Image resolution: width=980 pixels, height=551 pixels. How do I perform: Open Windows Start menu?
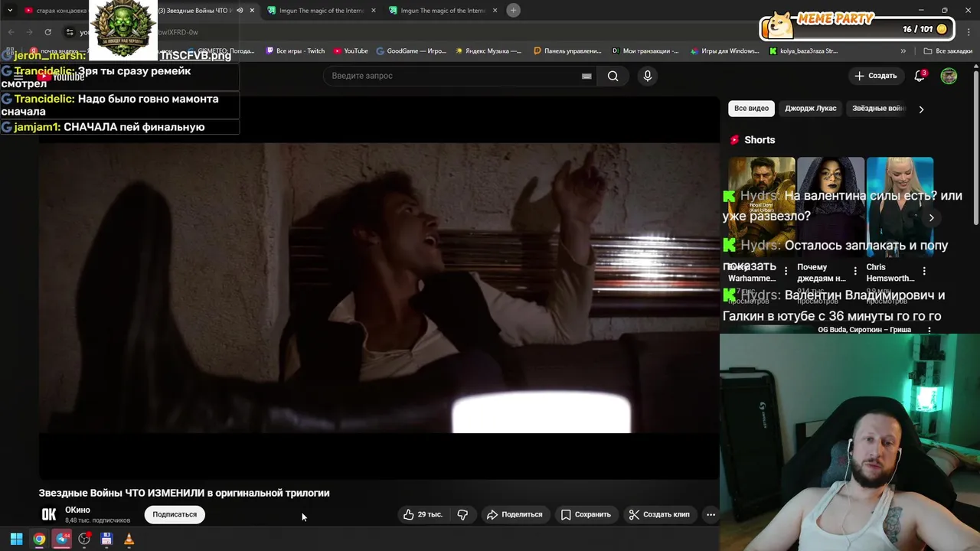tap(16, 539)
